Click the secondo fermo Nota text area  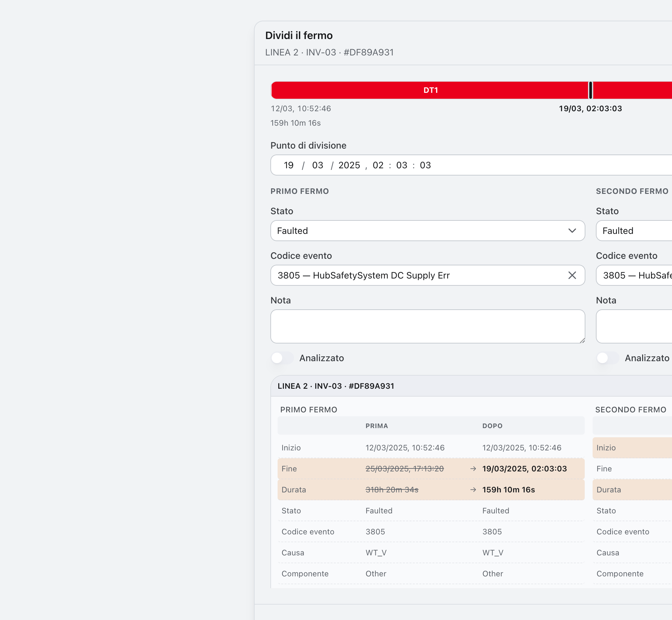(x=634, y=326)
